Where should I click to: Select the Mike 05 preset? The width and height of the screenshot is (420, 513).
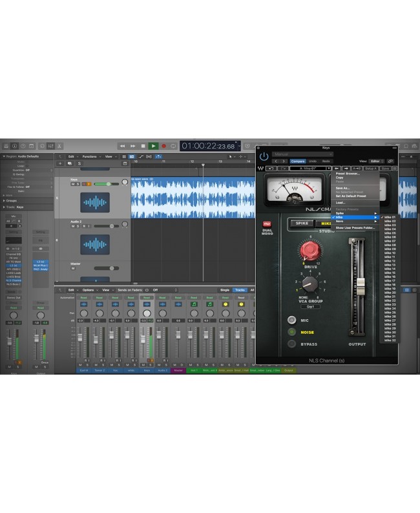tap(390, 233)
